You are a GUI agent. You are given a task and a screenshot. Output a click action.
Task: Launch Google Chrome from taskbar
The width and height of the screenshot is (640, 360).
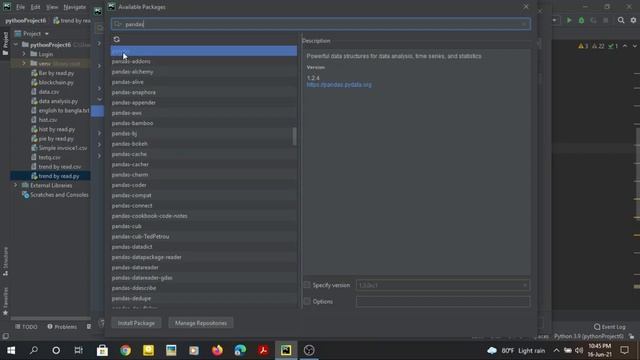click(x=125, y=350)
